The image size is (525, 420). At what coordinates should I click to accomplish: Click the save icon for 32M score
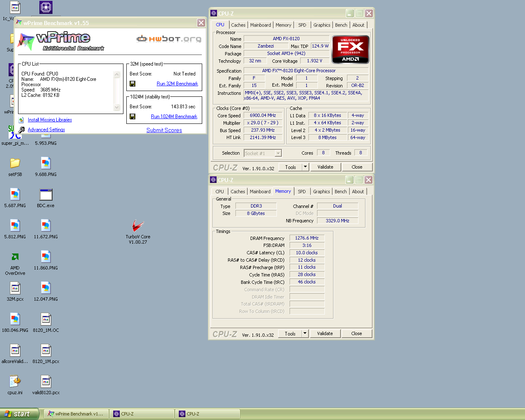tap(132, 84)
